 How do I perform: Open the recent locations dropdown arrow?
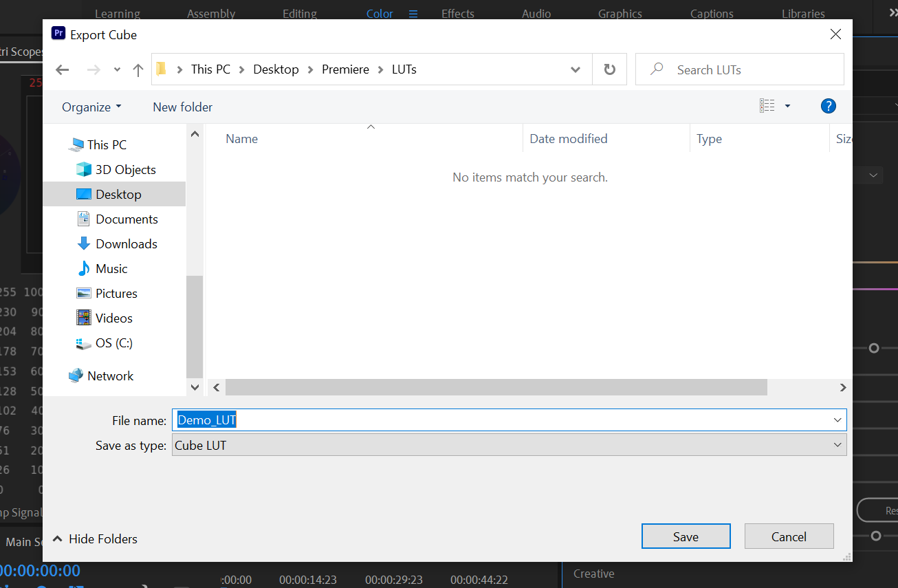tap(117, 69)
